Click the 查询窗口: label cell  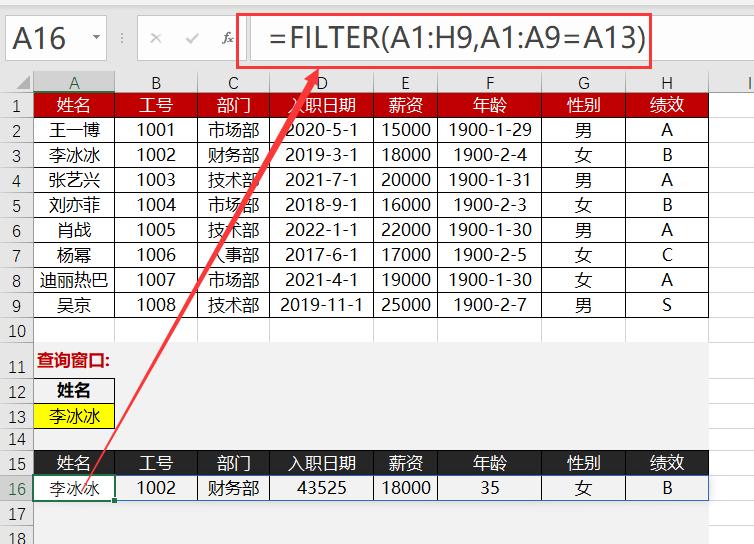pyautogui.click(x=74, y=360)
